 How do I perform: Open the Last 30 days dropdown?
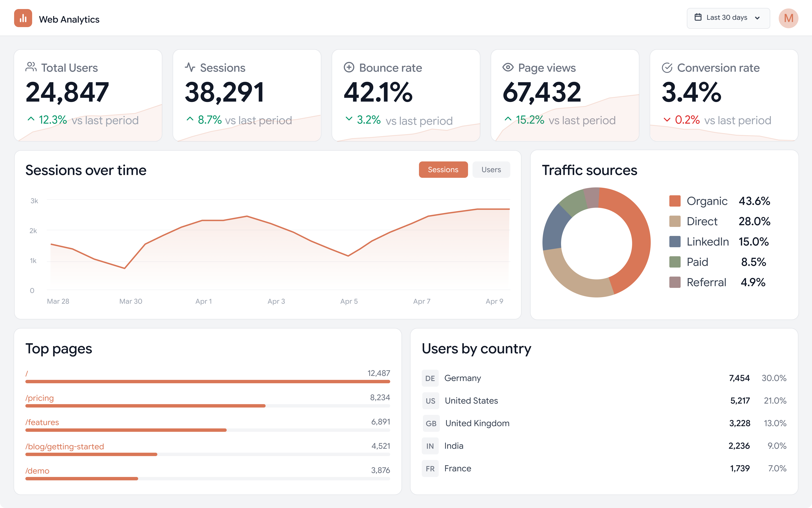point(728,18)
